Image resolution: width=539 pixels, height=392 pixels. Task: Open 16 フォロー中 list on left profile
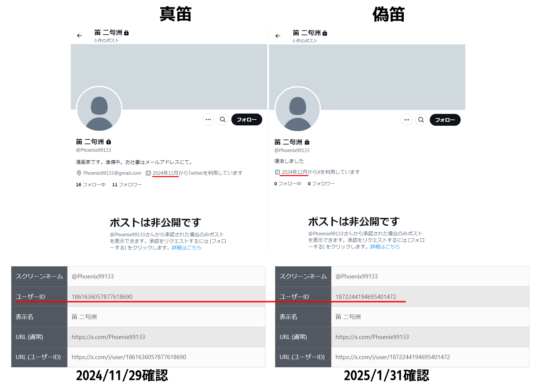(x=90, y=185)
